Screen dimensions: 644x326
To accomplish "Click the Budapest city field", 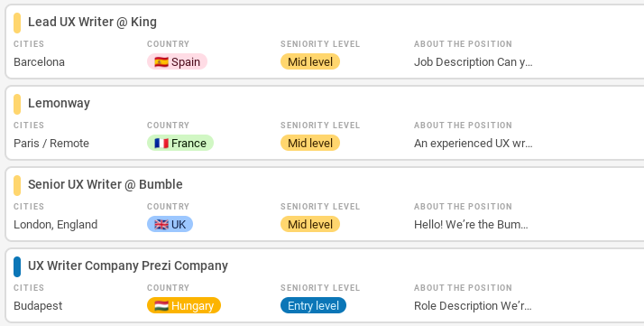I will [38, 306].
